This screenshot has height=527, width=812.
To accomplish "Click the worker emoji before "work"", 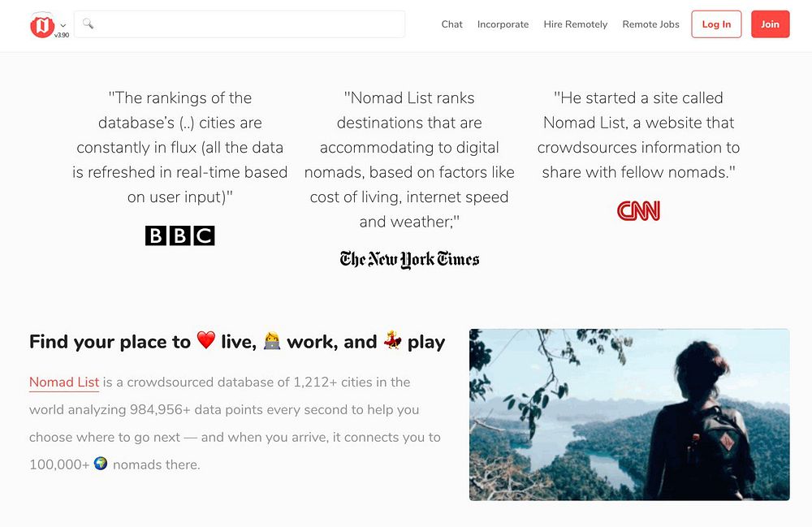I will 272,340.
